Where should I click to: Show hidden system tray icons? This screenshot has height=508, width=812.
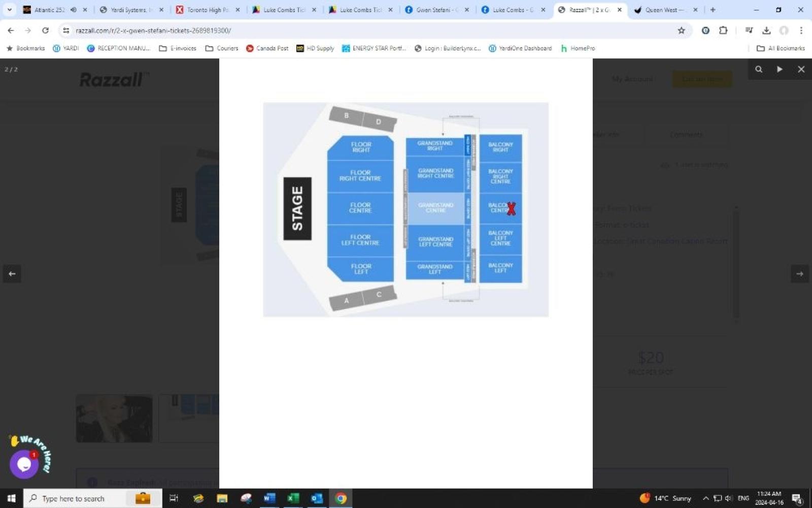click(x=705, y=498)
